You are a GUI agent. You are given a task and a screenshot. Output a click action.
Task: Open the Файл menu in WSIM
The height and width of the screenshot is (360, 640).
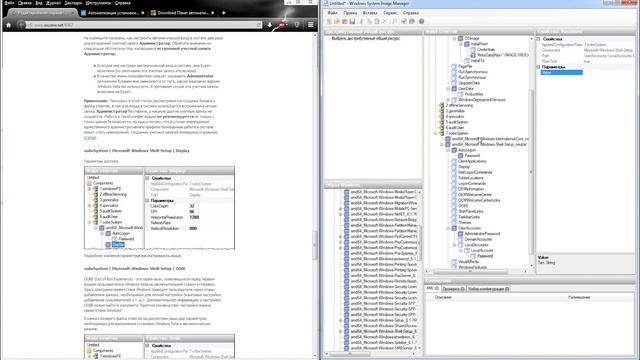[333, 13]
